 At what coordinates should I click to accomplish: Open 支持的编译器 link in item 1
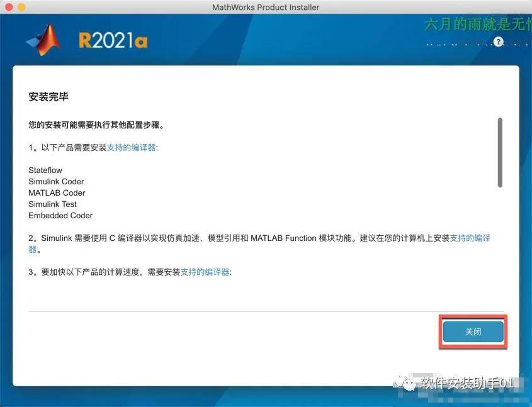tap(132, 148)
